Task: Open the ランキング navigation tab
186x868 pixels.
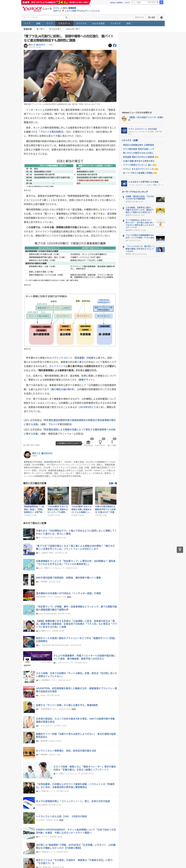Action: click(x=115, y=24)
